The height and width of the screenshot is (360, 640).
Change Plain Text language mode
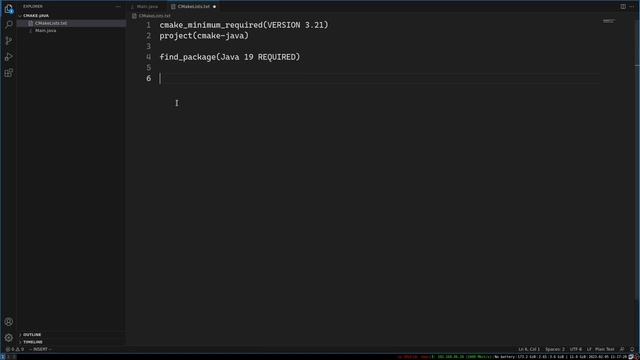(604, 349)
